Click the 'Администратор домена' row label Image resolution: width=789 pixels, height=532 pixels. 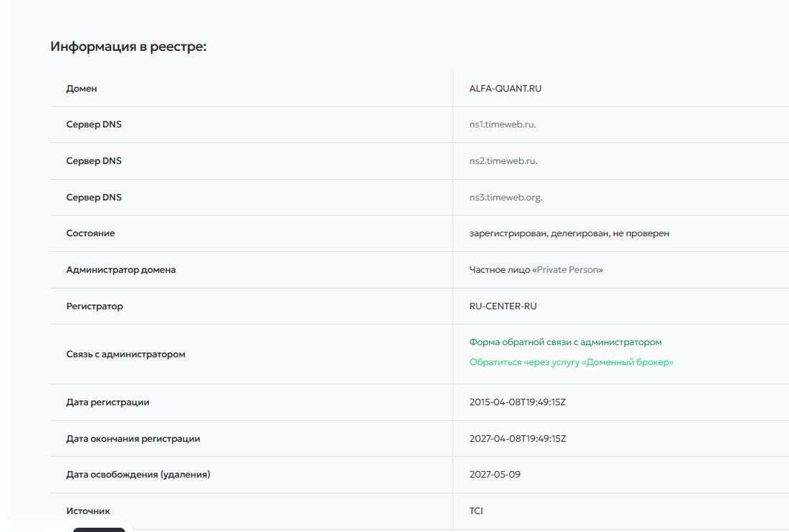(120, 270)
